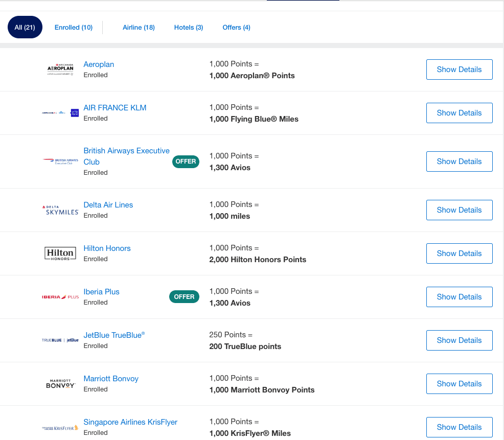Click the Iberia Plus logo
This screenshot has height=440, width=504.
click(x=60, y=297)
